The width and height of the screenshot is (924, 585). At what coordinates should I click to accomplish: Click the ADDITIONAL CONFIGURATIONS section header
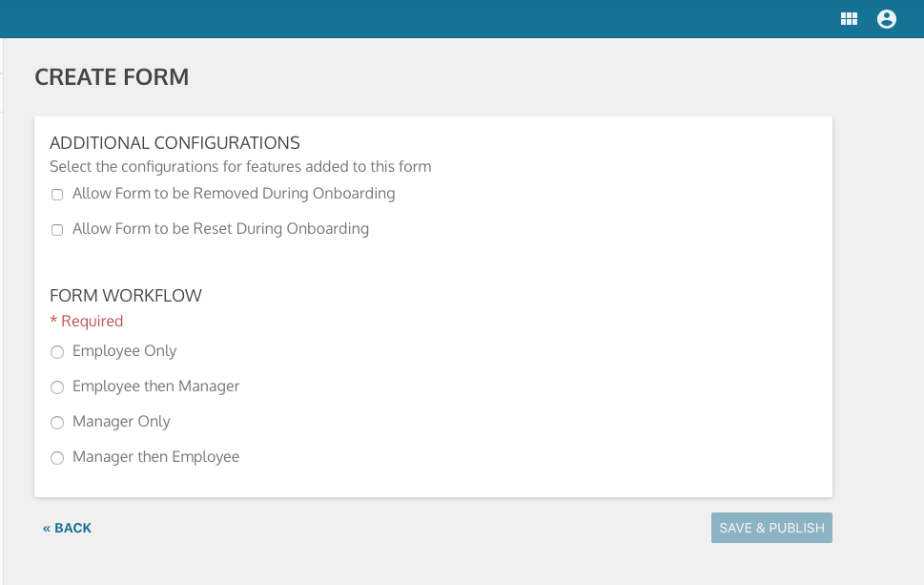point(174,142)
